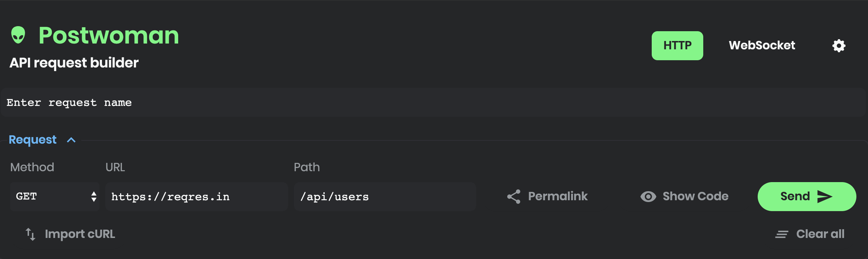Click the Postwoman alien logo
The width and height of the screenshot is (868, 259).
(x=19, y=35)
